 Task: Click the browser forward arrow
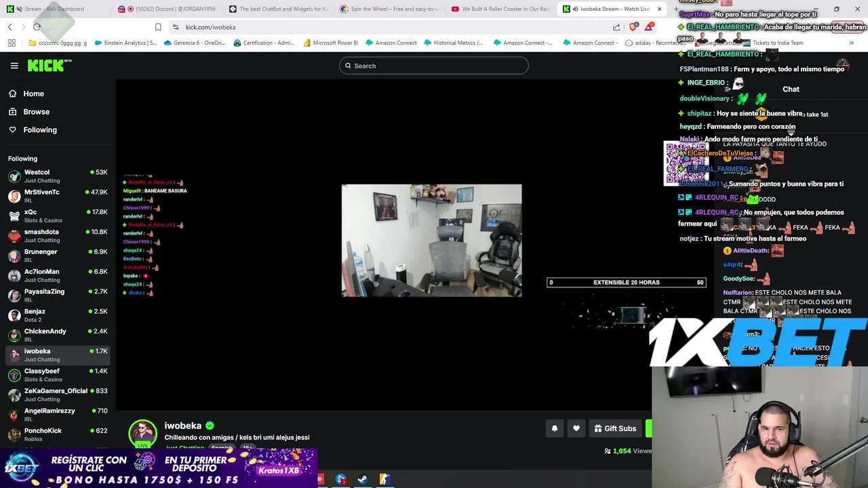tap(24, 27)
